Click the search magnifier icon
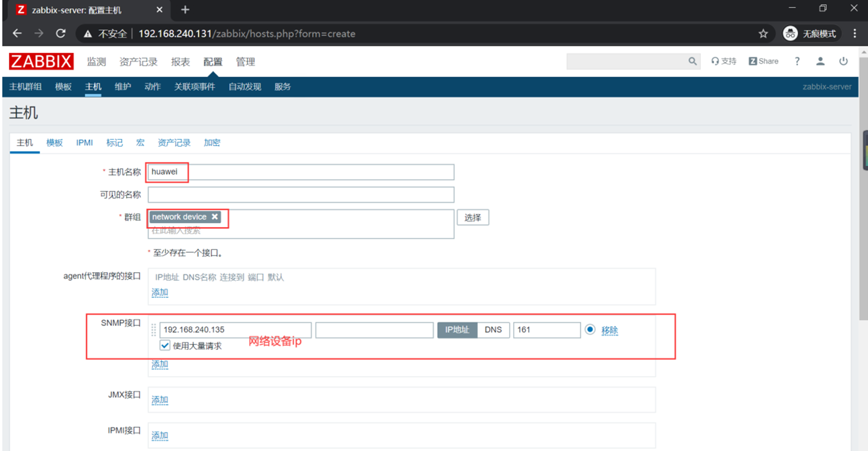The image size is (868, 451). coord(692,61)
